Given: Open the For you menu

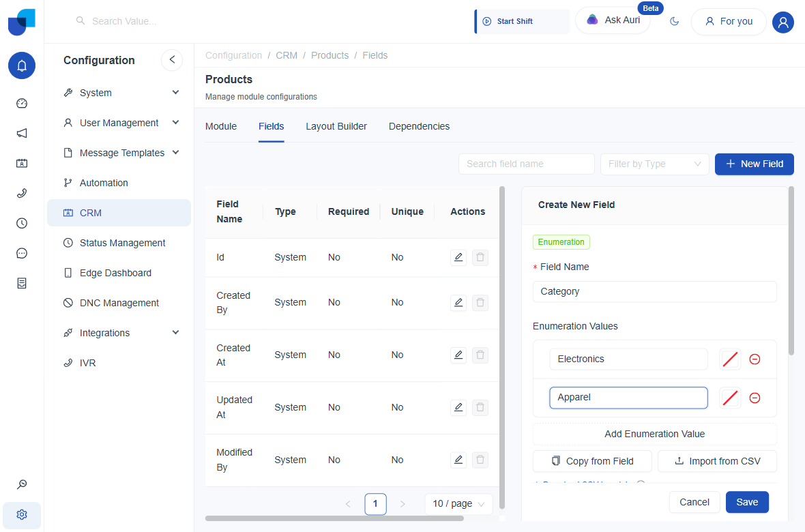Looking at the screenshot, I should (x=729, y=22).
